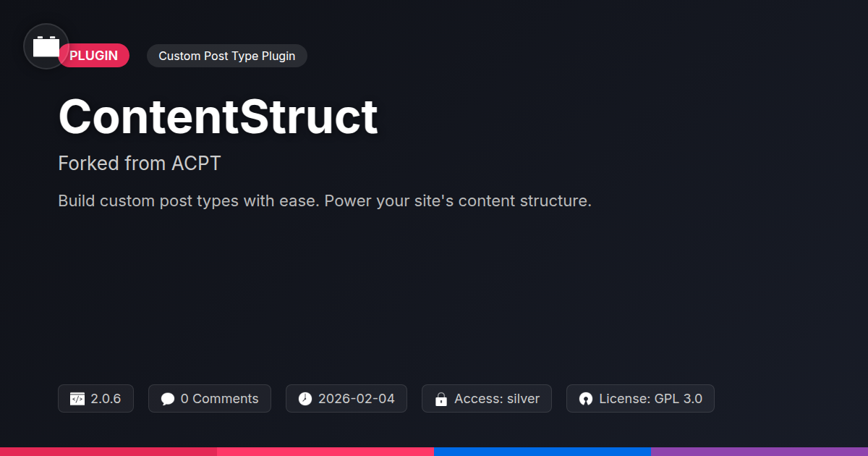
Task: Click the code version icon
Action: tap(77, 399)
